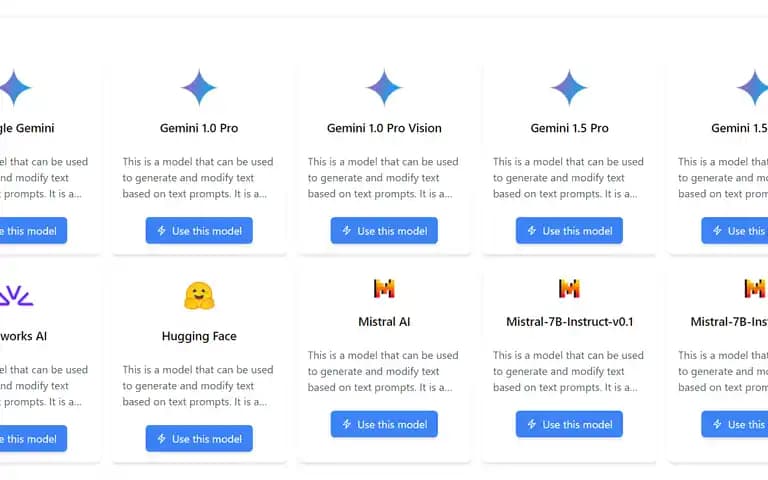Click the Mistral AI logo icon
The height and width of the screenshot is (480, 768).
[x=384, y=288]
